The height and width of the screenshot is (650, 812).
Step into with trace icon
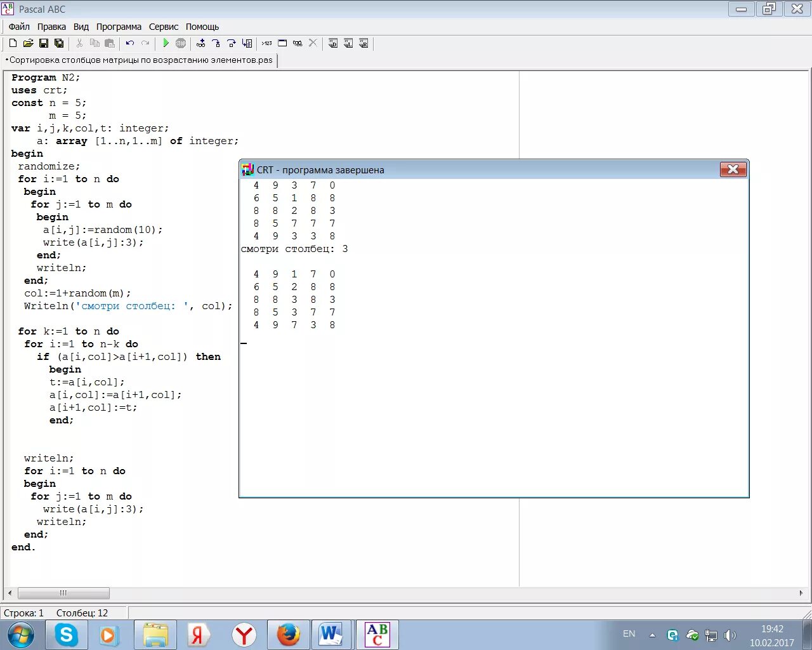[x=216, y=43]
